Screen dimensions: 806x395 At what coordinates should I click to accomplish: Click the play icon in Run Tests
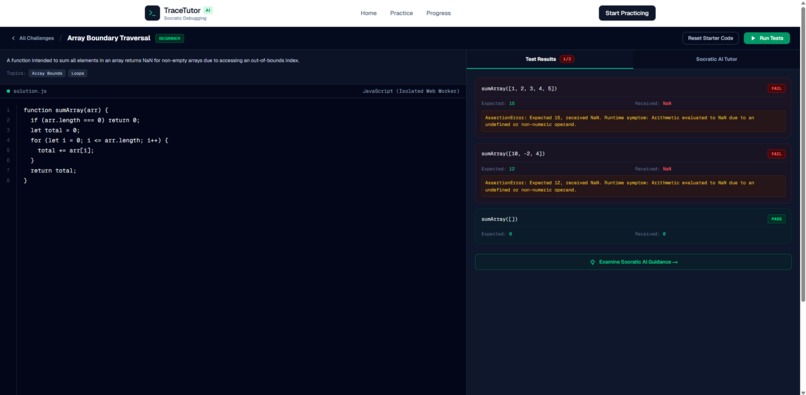point(753,38)
